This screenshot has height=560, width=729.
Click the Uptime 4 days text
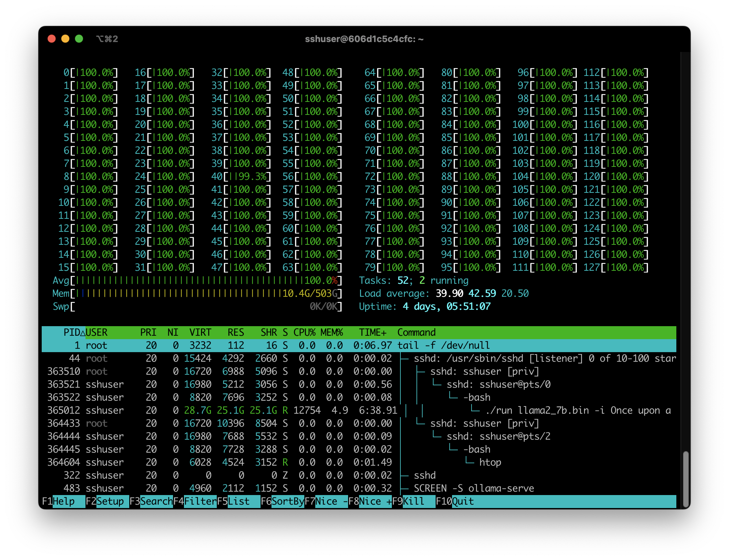pos(425,306)
